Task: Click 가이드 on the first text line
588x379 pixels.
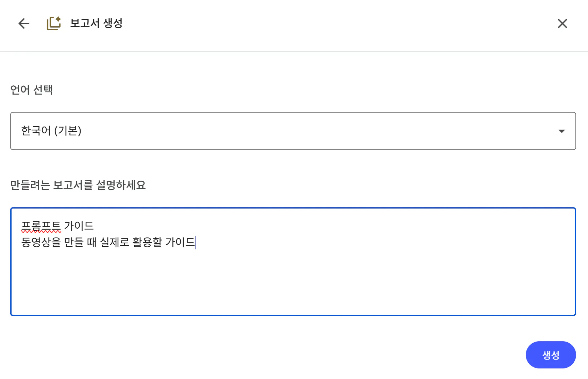Action: pos(79,226)
